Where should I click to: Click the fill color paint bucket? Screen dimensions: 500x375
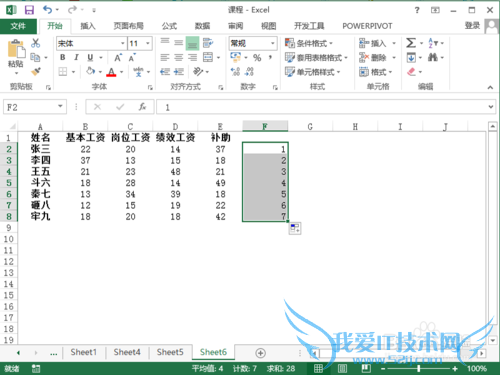[91, 71]
